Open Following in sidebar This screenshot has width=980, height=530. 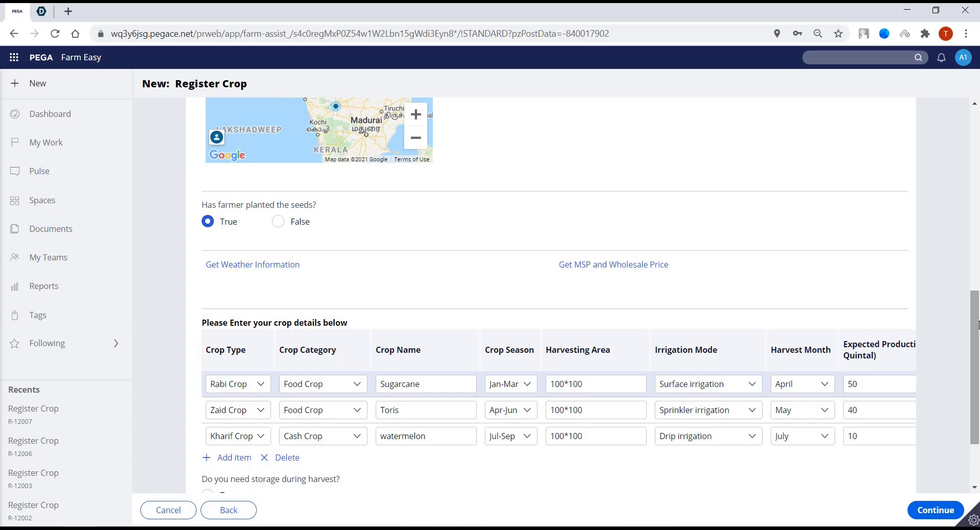tap(47, 343)
